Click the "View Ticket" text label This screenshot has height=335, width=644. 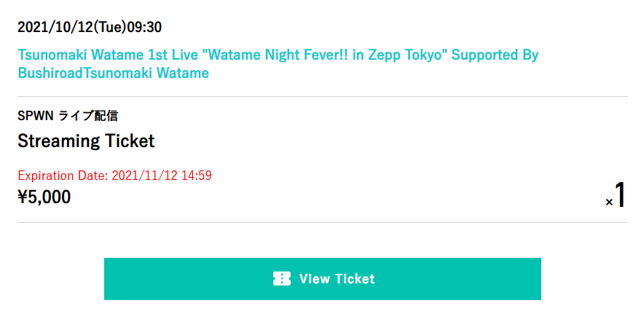(x=337, y=279)
